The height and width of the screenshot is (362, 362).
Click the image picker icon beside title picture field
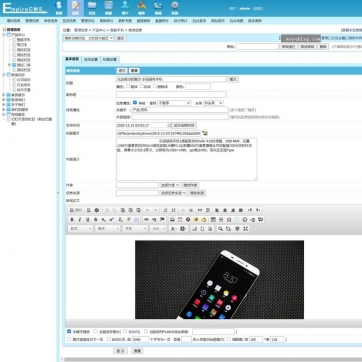tap(205, 133)
